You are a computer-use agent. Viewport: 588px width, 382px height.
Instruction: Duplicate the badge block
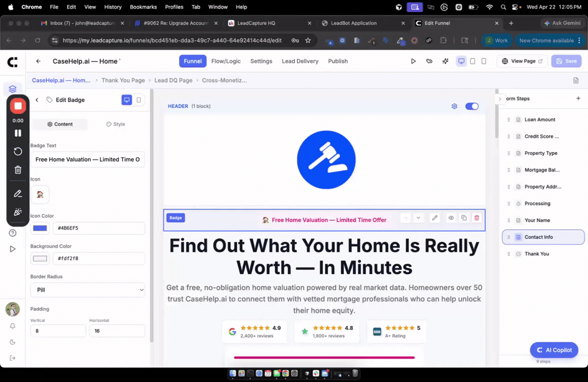pos(464,217)
